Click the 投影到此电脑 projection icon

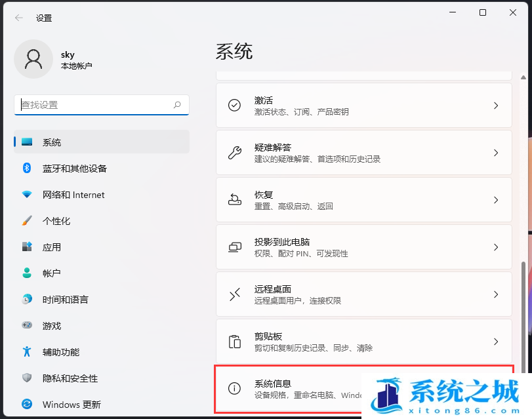tap(234, 247)
